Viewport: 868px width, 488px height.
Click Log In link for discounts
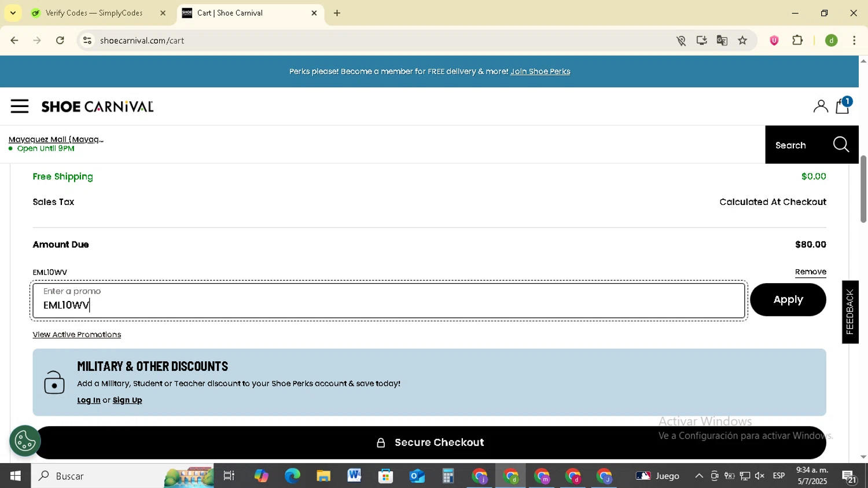pos(89,400)
